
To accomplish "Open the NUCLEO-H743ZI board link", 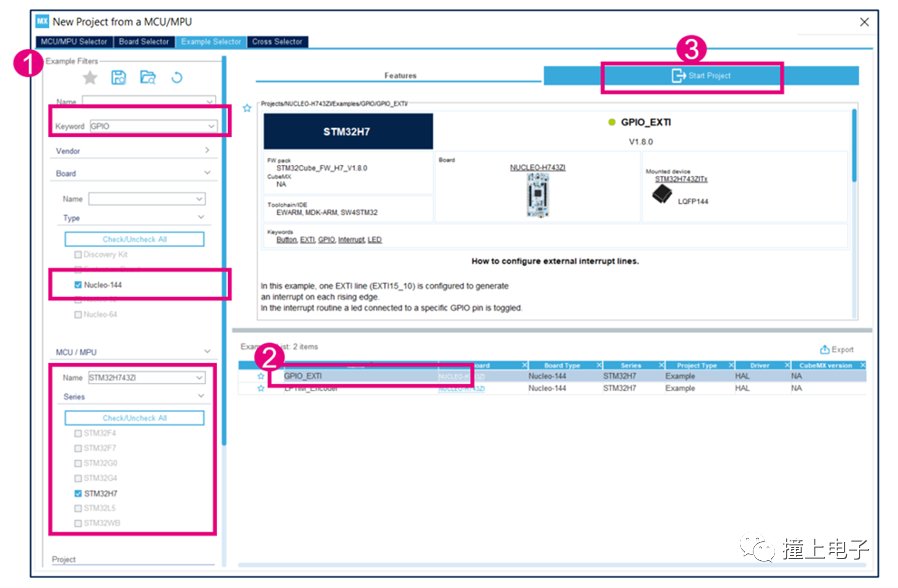I will tap(538, 167).
